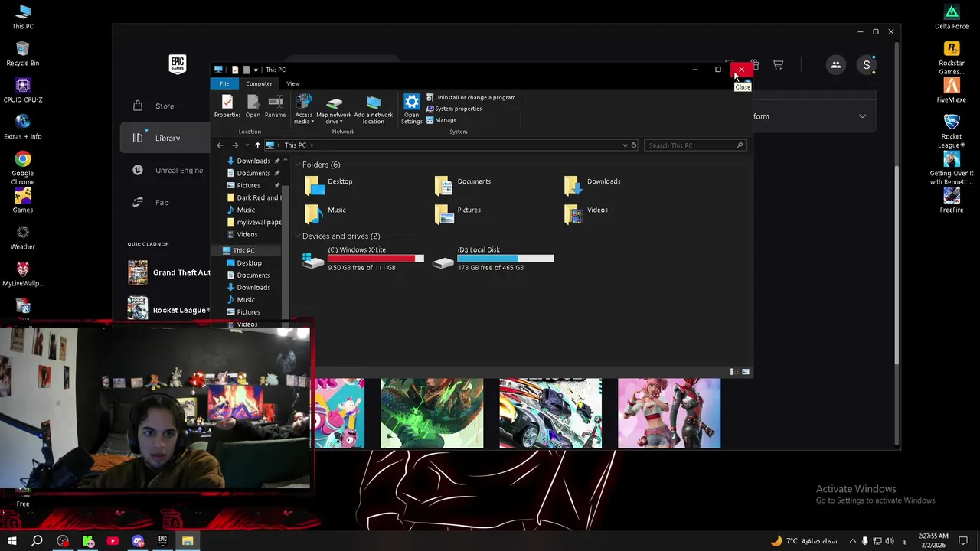Open the File tab in Explorer
Viewport: 980px width, 551px height.
click(x=224, y=83)
